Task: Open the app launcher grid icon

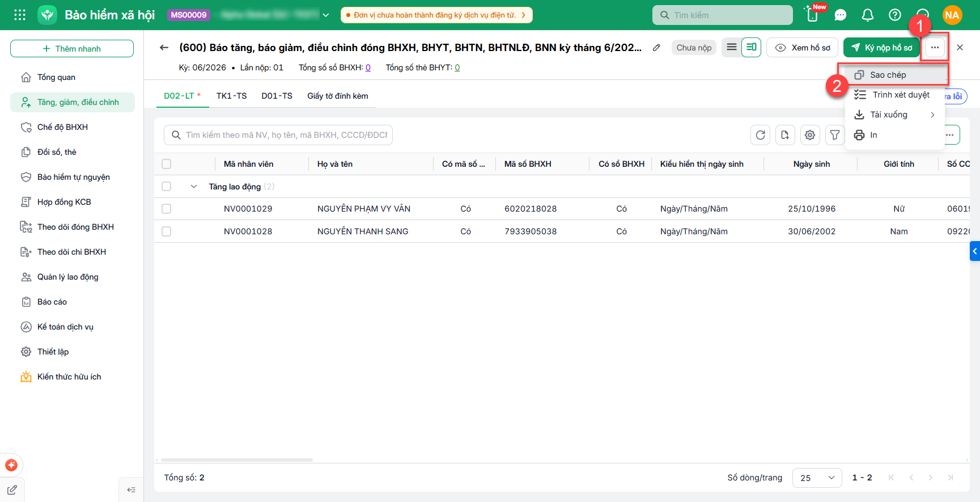Action: pyautogui.click(x=20, y=15)
